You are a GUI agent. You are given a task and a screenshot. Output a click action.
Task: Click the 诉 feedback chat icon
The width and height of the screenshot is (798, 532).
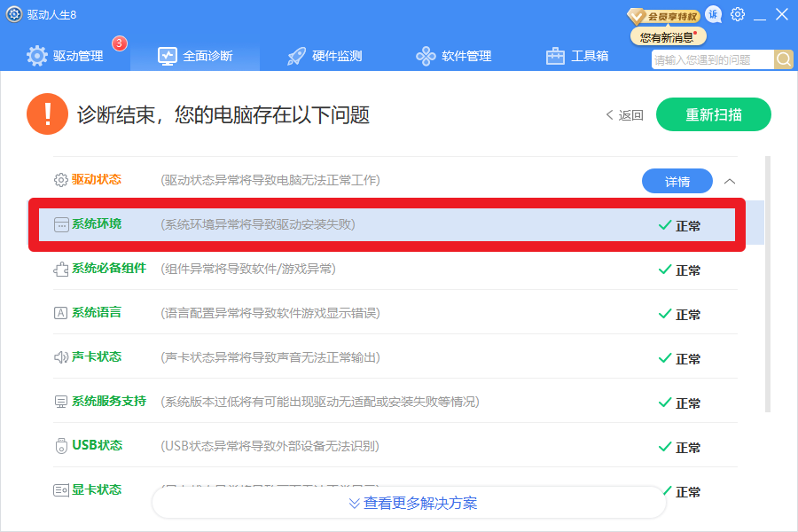(x=714, y=14)
